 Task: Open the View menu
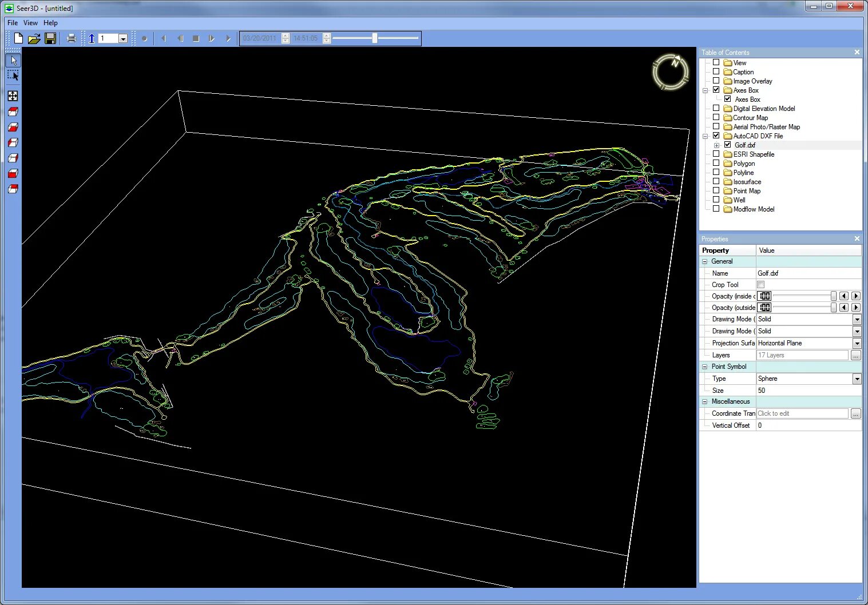(30, 23)
